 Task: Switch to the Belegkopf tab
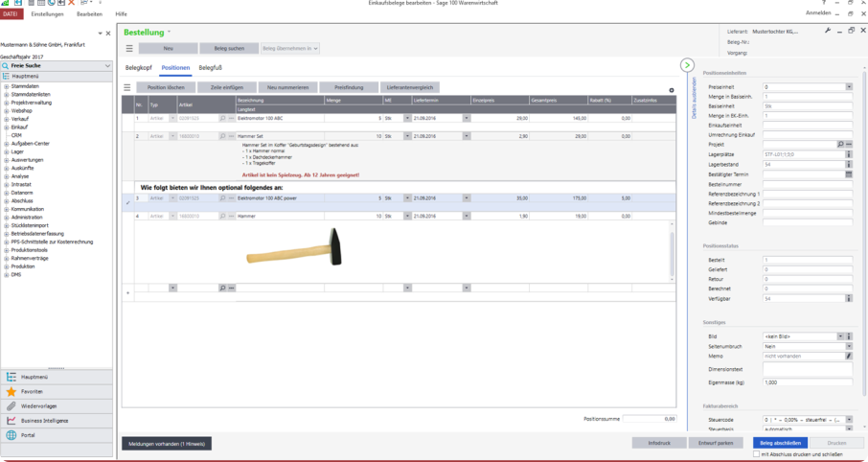click(x=138, y=68)
